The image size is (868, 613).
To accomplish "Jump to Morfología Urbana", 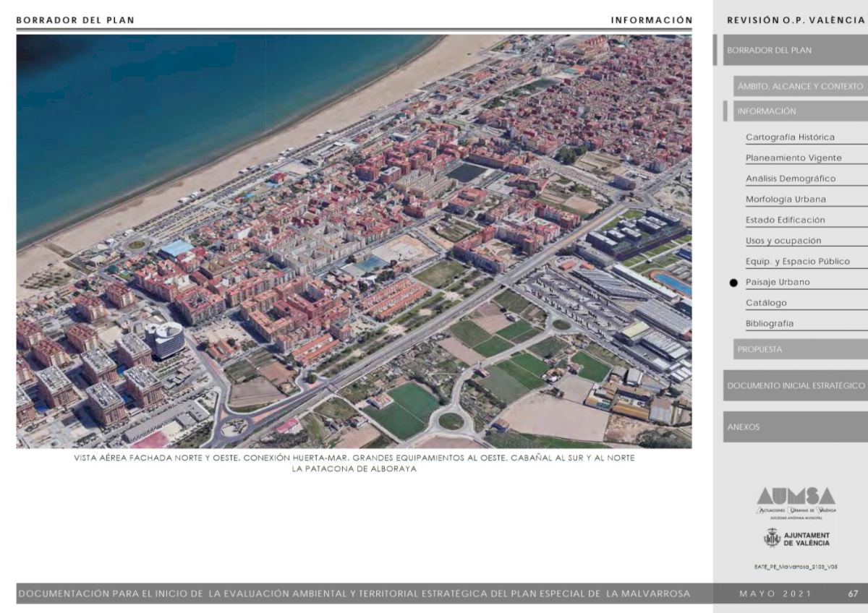I will [x=786, y=200].
